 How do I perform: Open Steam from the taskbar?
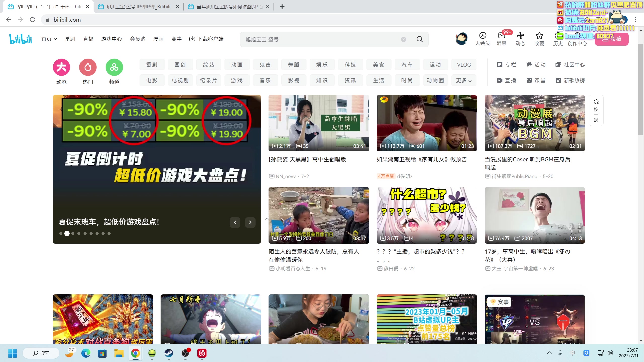(169, 353)
